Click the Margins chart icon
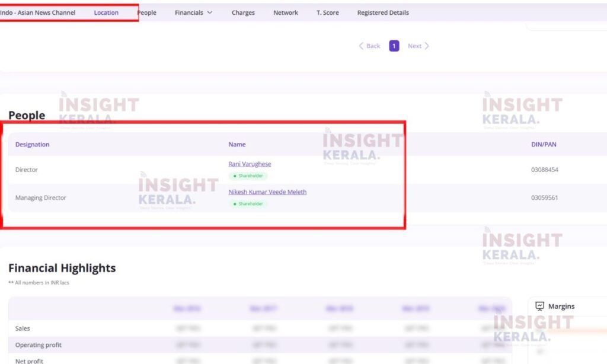The width and height of the screenshot is (607, 364). point(539,306)
